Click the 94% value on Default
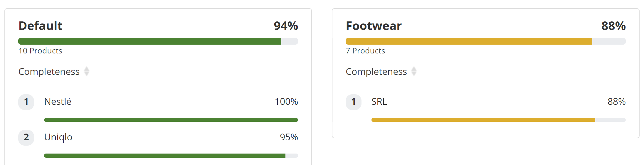Image resolution: width=644 pixels, height=165 pixels. coord(286,26)
